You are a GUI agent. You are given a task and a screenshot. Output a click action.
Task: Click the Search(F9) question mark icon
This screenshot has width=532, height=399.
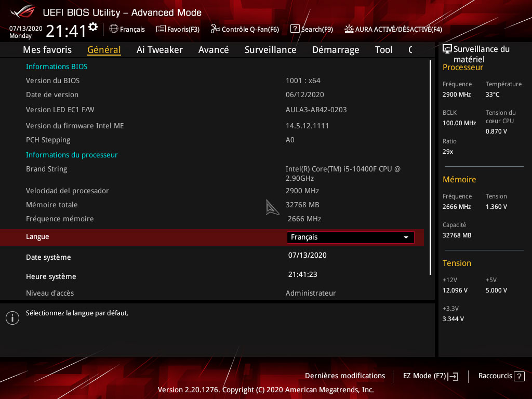pyautogui.click(x=295, y=29)
